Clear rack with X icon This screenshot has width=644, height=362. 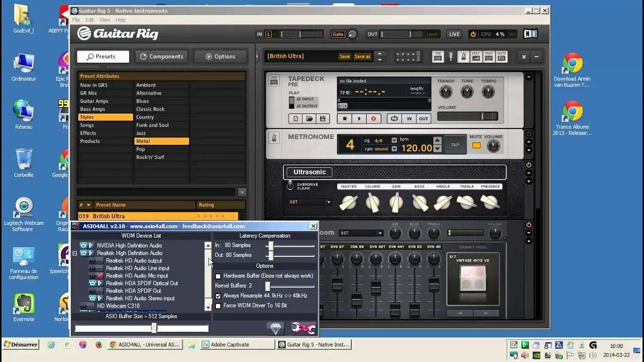[x=524, y=57]
